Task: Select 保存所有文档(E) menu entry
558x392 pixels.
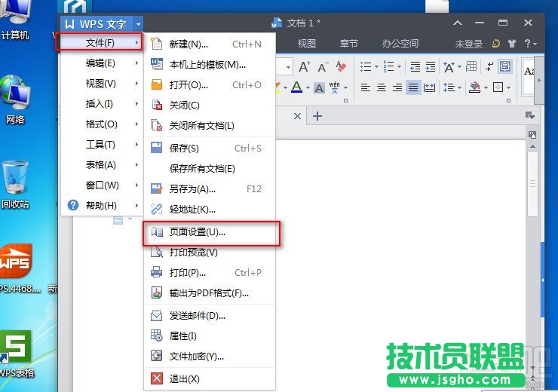Action: (210, 169)
